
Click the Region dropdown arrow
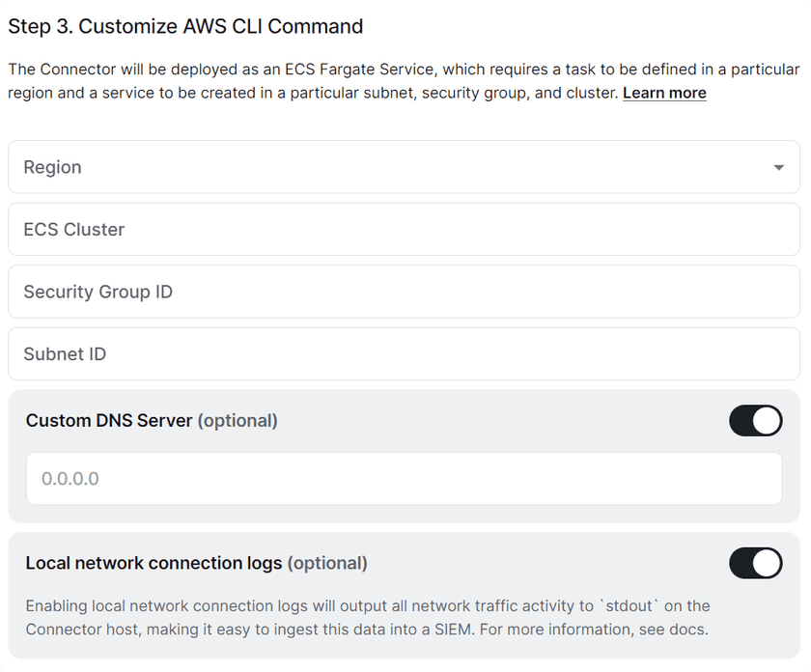(779, 168)
